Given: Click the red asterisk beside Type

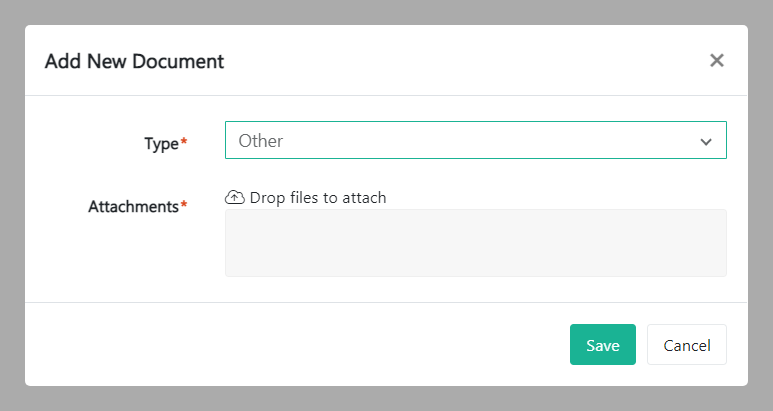Looking at the screenshot, I should point(183,143).
